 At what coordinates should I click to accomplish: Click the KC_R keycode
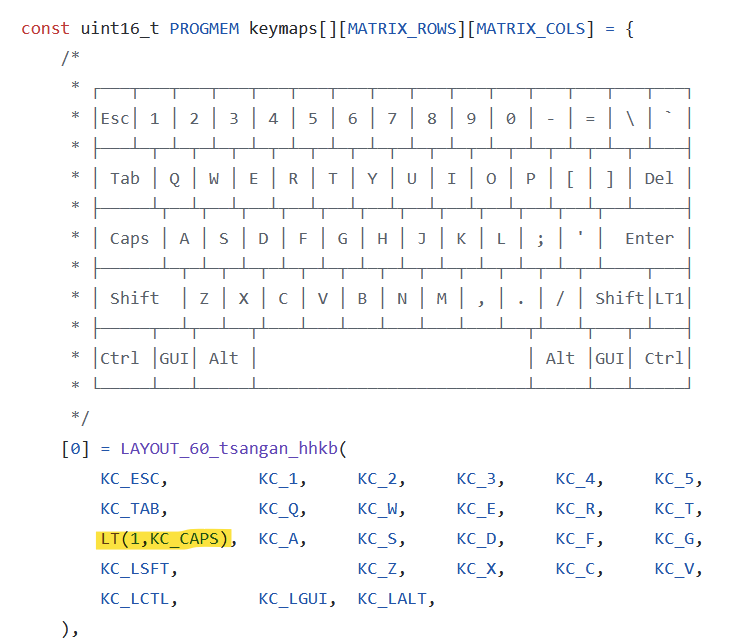click(x=575, y=509)
